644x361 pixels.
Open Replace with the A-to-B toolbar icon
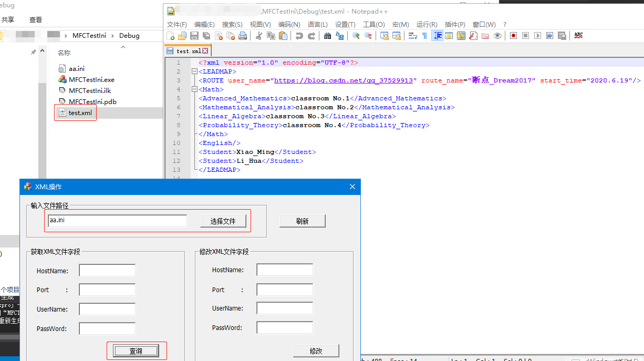[339, 35]
